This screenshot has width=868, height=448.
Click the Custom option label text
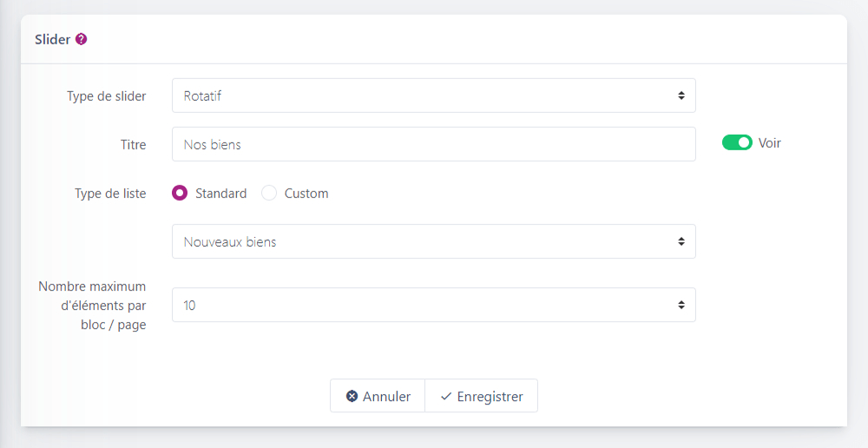(306, 194)
